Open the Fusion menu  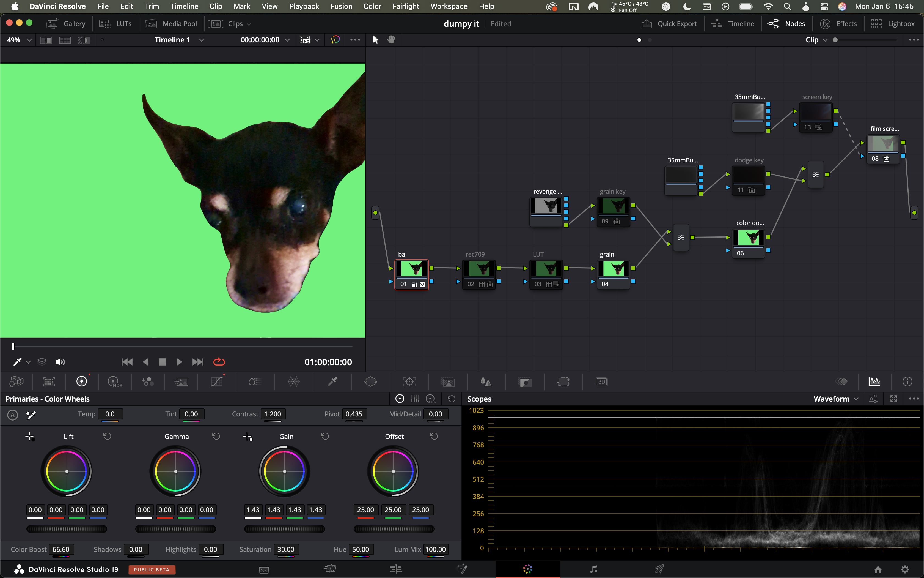341,6
